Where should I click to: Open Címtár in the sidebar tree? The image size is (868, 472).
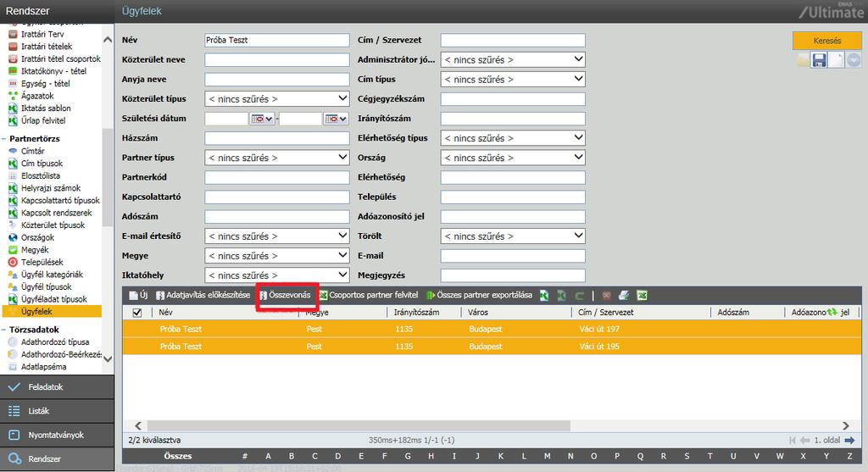click(x=33, y=151)
